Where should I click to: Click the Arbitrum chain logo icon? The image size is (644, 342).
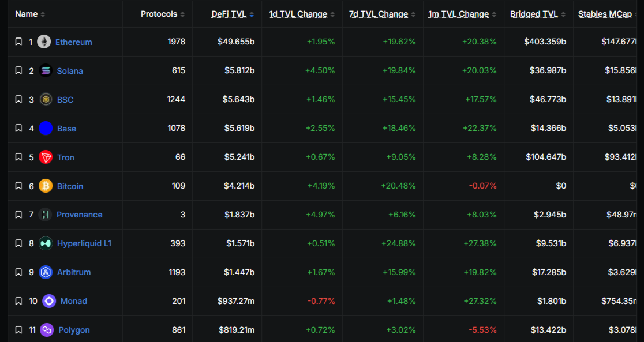point(46,272)
